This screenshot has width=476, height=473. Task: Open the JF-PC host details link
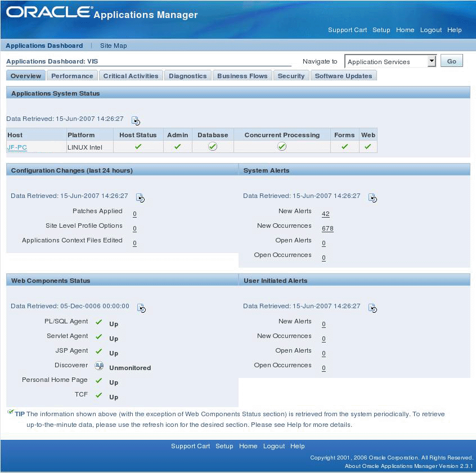point(17,147)
